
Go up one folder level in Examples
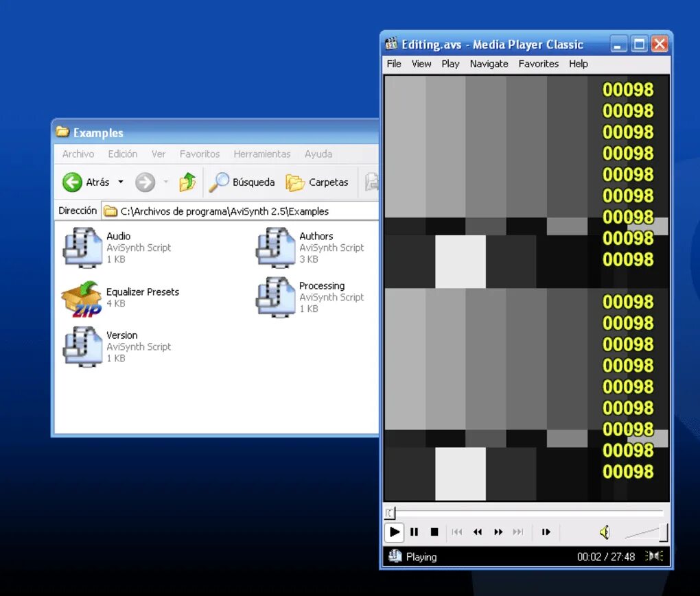coord(187,182)
